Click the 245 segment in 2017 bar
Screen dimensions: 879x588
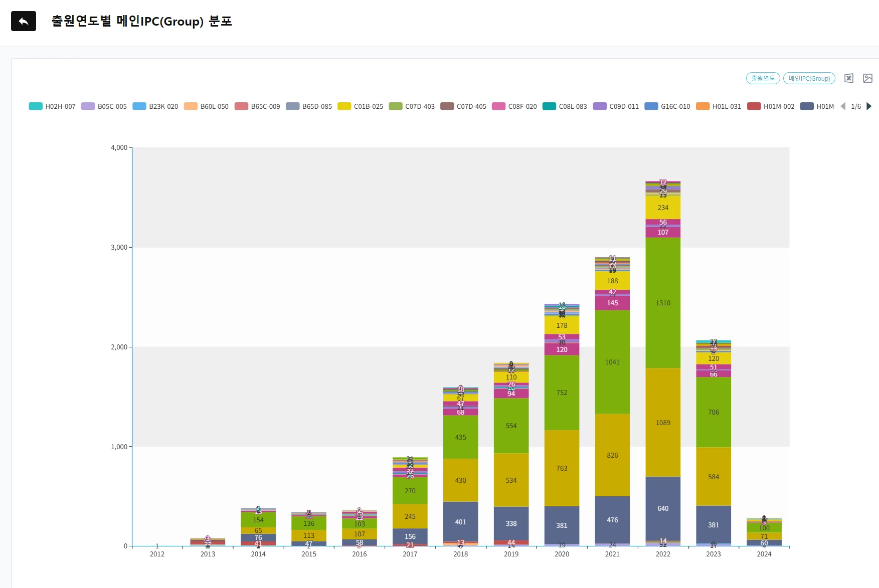(x=410, y=516)
